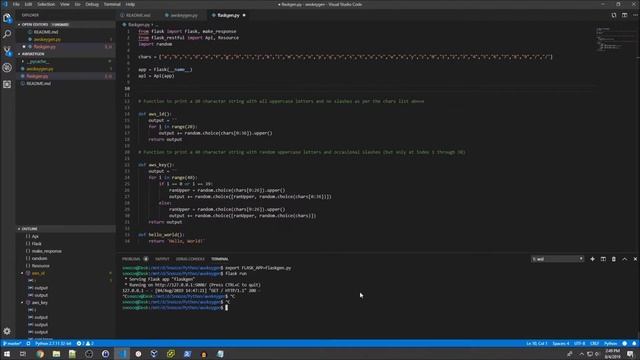
Task: Click Ln 10, Col 1 cursor position
Action: 537,343
